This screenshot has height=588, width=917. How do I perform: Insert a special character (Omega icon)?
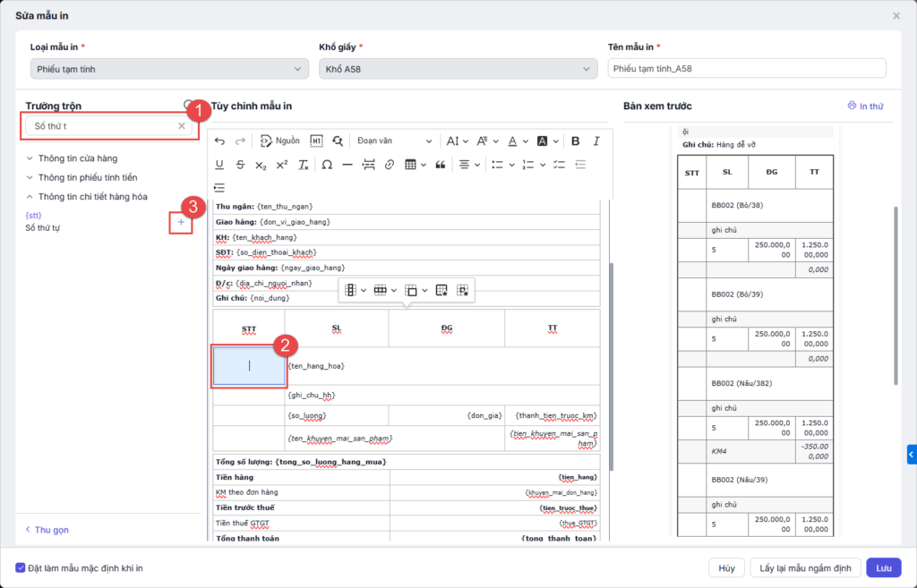[x=327, y=165]
